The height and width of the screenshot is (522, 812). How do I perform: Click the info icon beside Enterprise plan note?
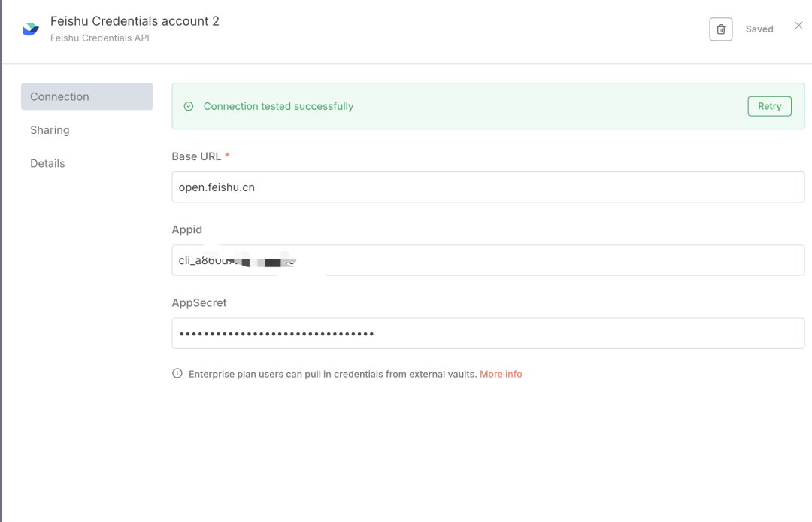[x=177, y=373]
